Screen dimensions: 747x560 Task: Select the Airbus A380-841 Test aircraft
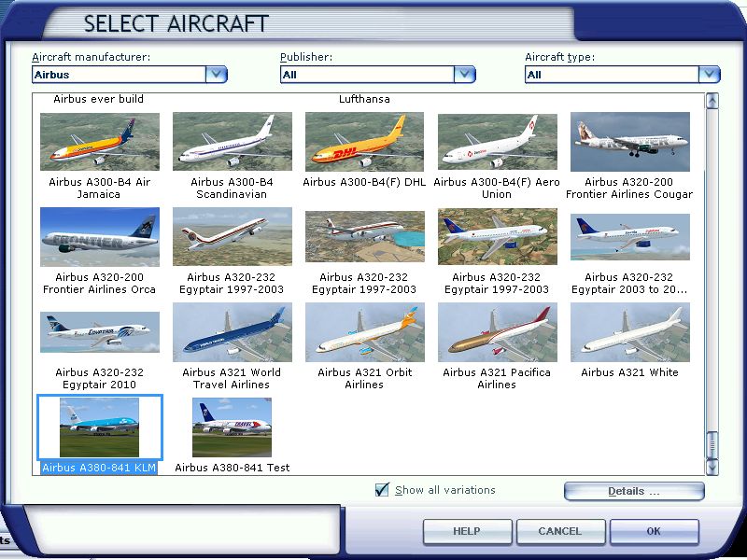point(233,427)
